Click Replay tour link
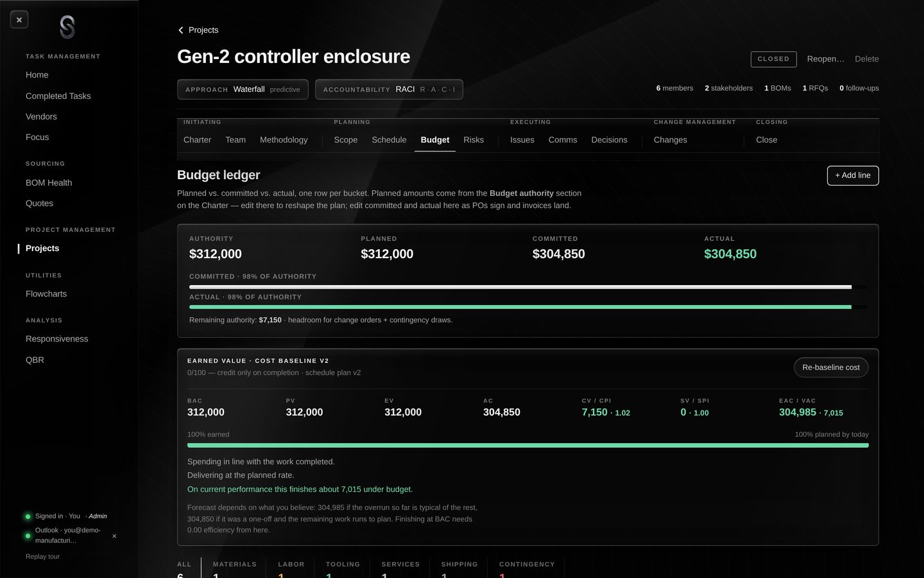924x578 pixels. coord(42,556)
